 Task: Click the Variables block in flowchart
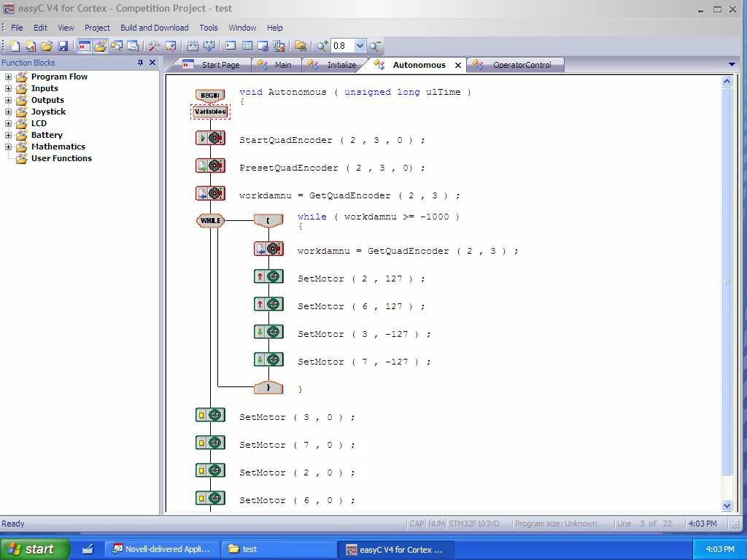click(x=210, y=112)
